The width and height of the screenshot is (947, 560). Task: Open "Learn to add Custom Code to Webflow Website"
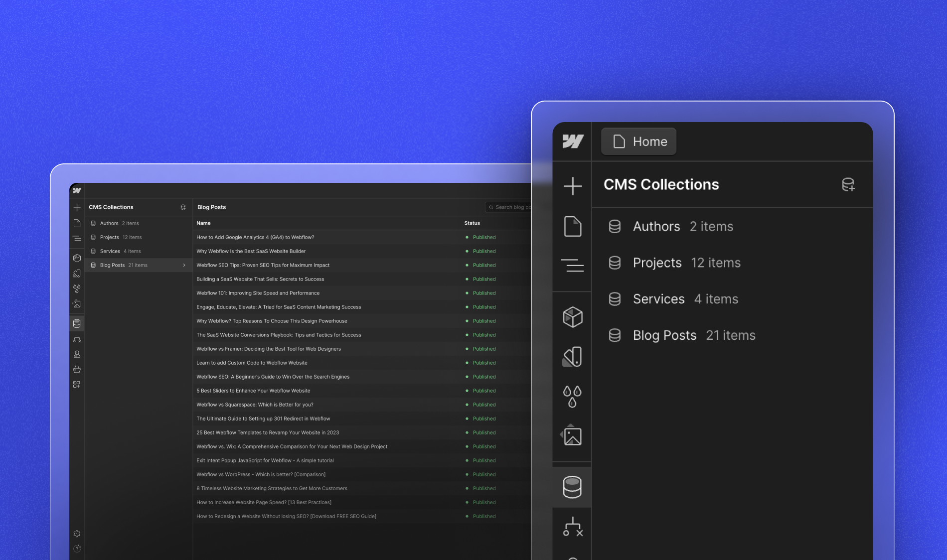click(x=252, y=363)
